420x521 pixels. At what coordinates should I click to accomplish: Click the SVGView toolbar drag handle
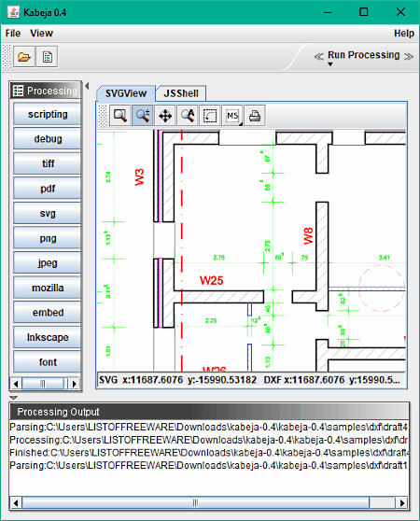[x=104, y=116]
